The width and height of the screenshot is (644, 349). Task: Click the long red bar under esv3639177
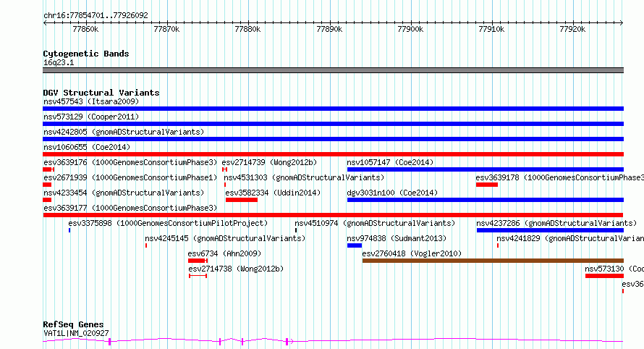333,215
